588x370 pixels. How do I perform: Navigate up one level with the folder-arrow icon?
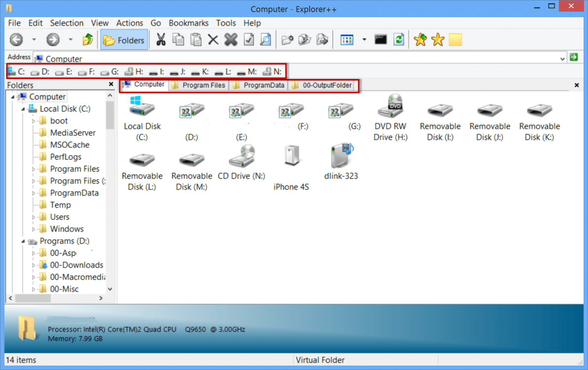coord(88,39)
